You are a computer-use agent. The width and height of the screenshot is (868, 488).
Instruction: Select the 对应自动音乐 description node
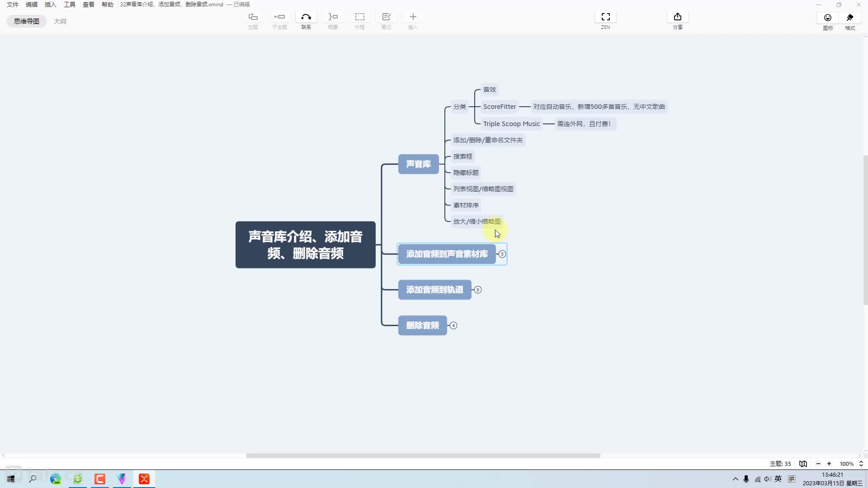click(599, 107)
